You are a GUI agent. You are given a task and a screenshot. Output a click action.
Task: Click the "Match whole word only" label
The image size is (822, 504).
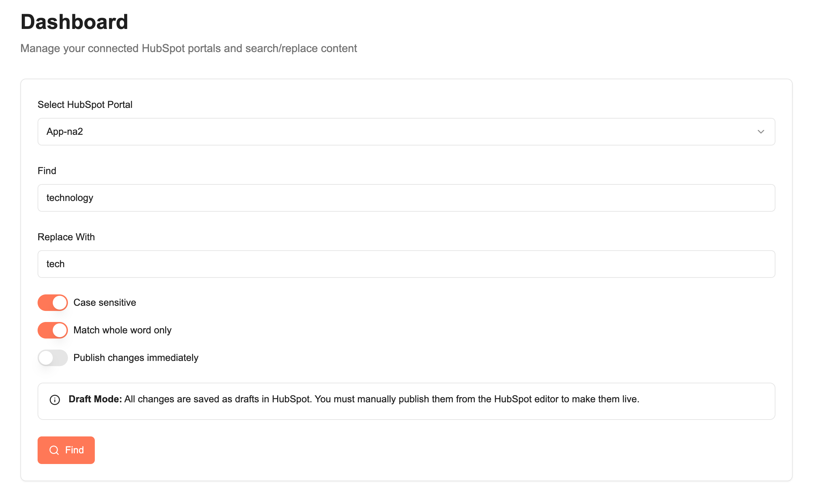[122, 330]
